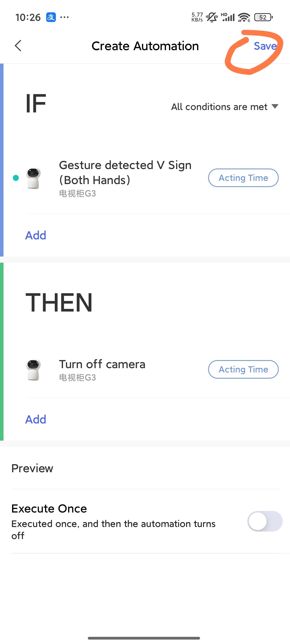Tap the green status dot beside gesture condition
Image resolution: width=290 pixels, height=644 pixels.
[x=16, y=178]
